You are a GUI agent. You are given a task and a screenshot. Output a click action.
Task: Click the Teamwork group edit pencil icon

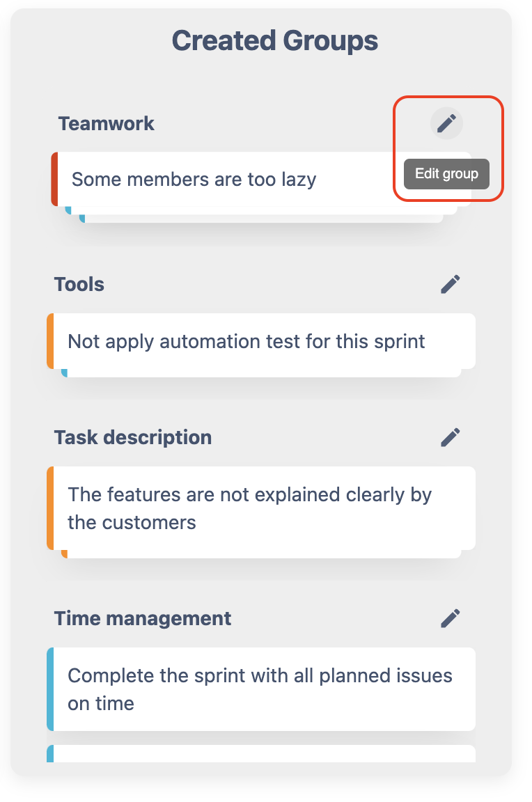point(446,124)
